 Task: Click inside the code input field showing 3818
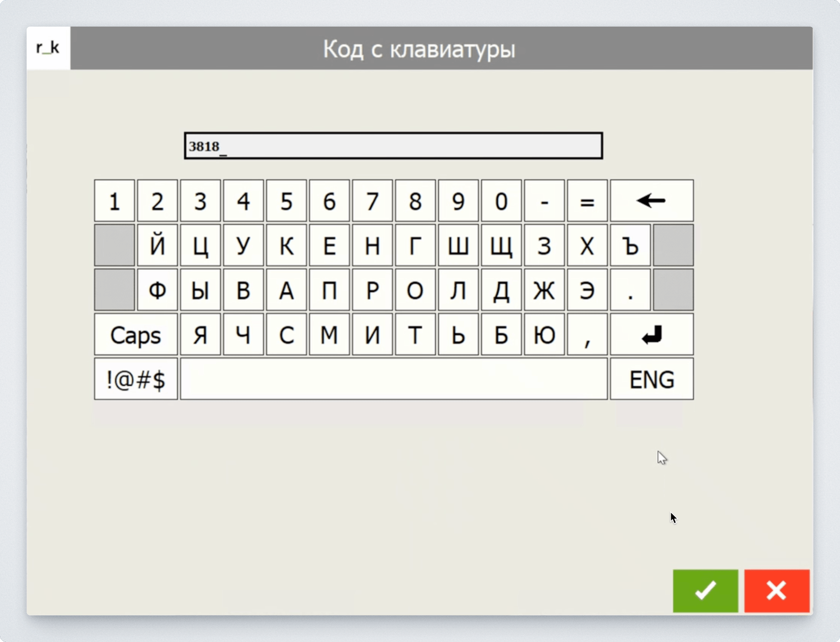[x=393, y=145]
